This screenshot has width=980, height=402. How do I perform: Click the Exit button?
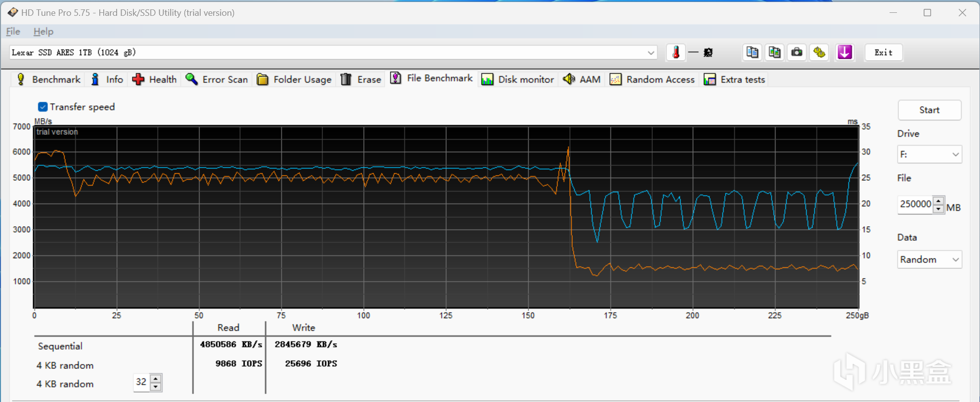883,52
